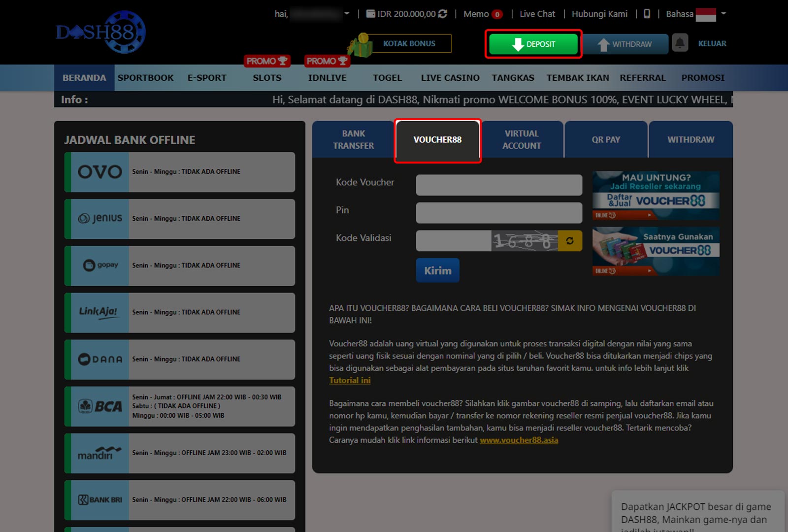Visit the www.voucher88.asia link
Screen dimensions: 788x532
click(519, 440)
